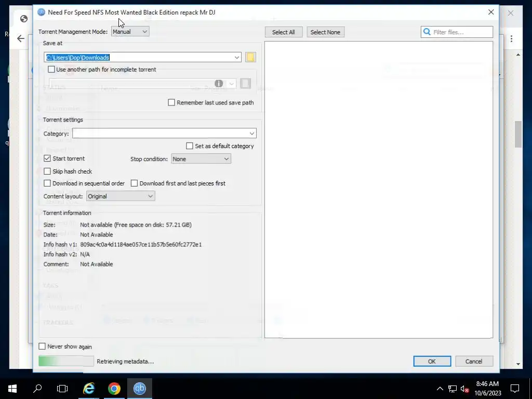
Task: Expand save path dropdown arrow
Action: pyautogui.click(x=237, y=57)
